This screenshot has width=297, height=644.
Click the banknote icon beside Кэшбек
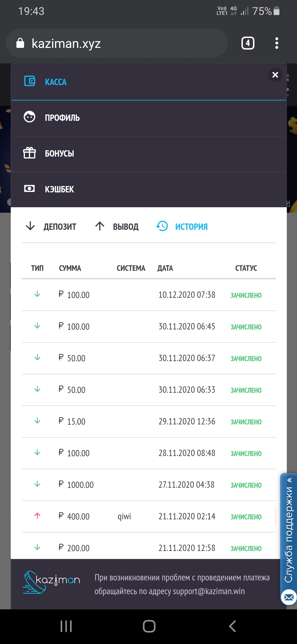tap(29, 189)
